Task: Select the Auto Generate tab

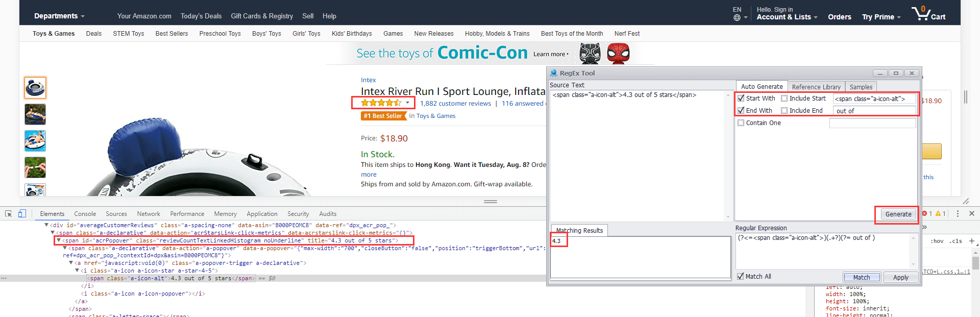Action: pyautogui.click(x=762, y=86)
